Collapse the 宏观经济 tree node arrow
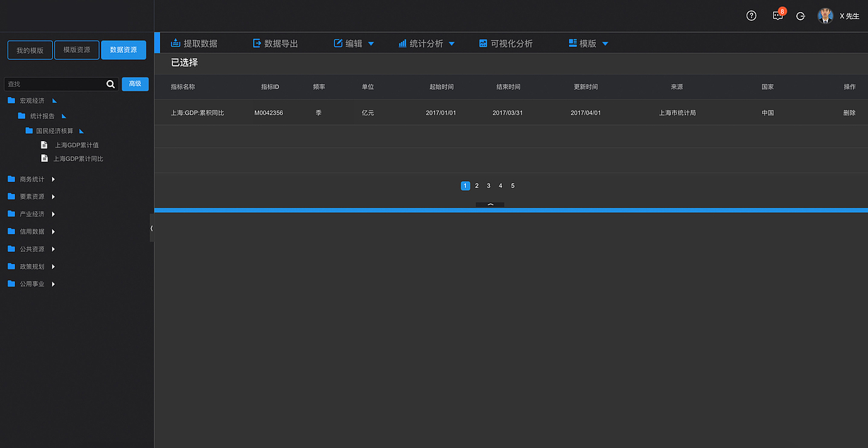The height and width of the screenshot is (448, 868). [55, 101]
